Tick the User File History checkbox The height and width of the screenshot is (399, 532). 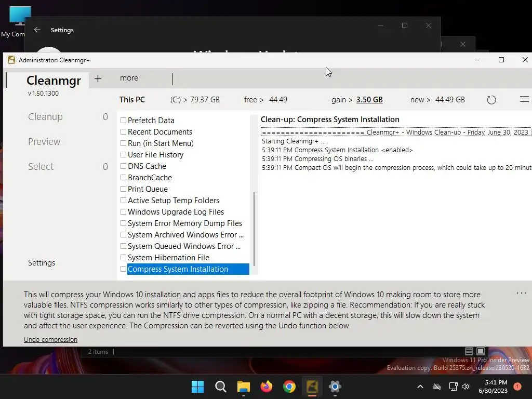point(123,155)
